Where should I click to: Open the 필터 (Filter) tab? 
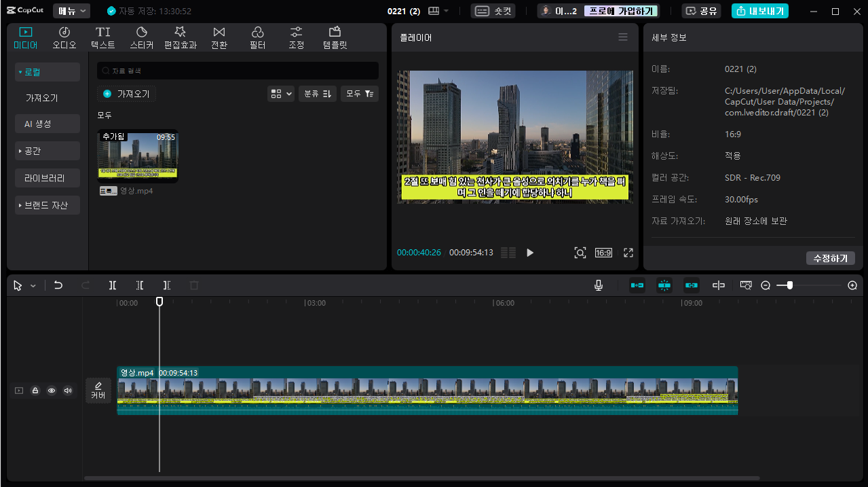[258, 38]
